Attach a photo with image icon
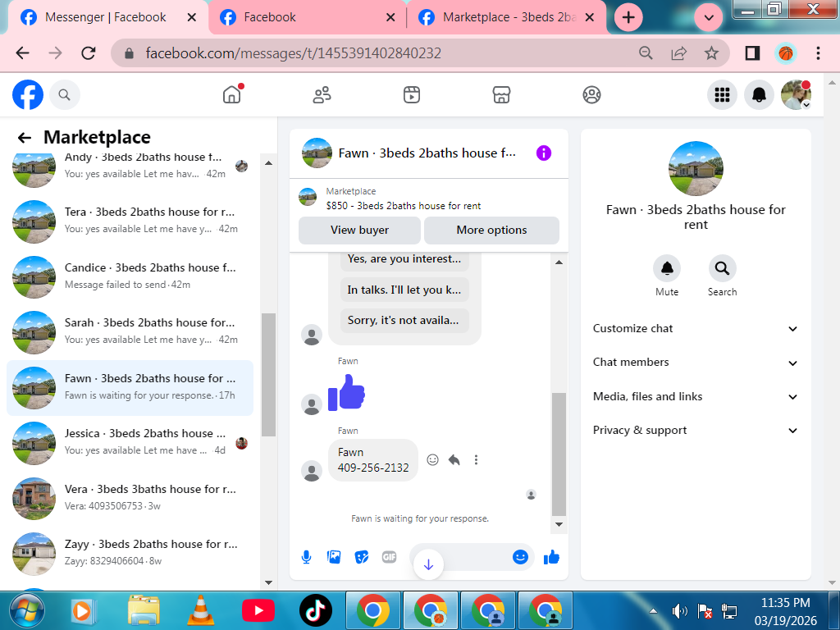The image size is (840, 630). tap(334, 558)
